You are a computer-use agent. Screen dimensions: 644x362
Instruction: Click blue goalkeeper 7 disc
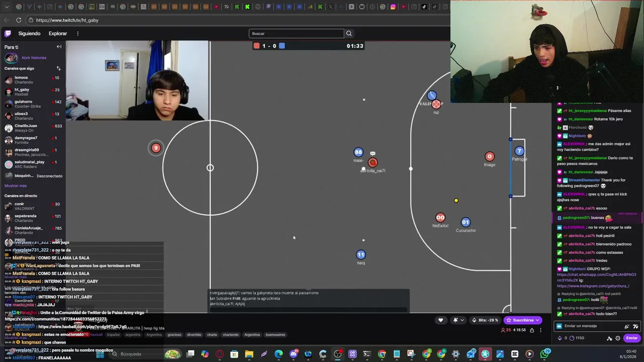(519, 151)
